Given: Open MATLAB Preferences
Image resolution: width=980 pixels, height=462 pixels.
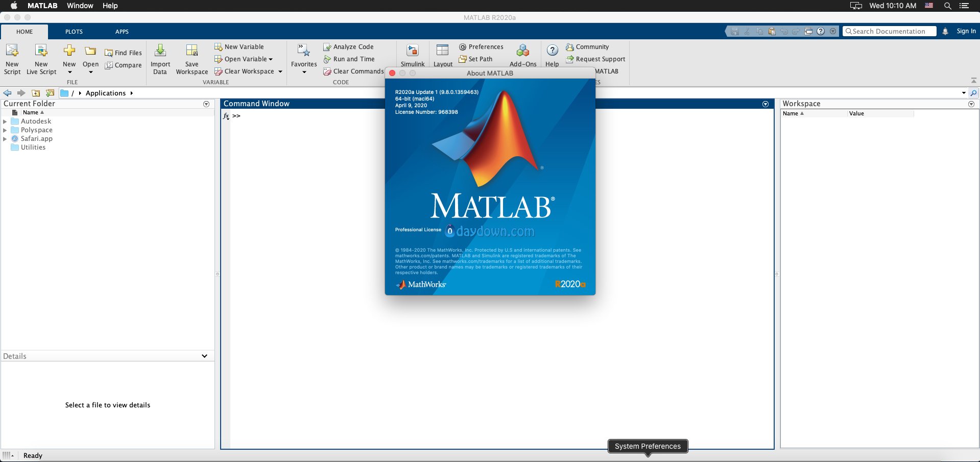Looking at the screenshot, I should (481, 46).
